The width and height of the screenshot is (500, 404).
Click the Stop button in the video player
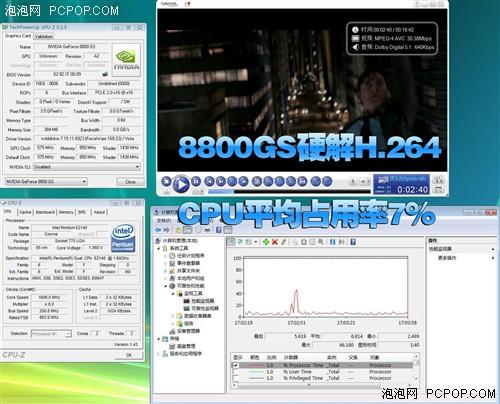166,181
